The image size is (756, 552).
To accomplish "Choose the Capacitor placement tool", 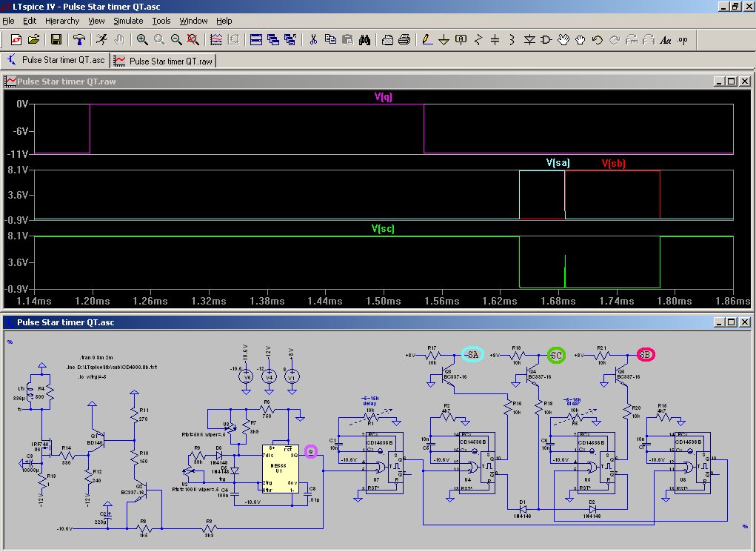I will click(495, 40).
